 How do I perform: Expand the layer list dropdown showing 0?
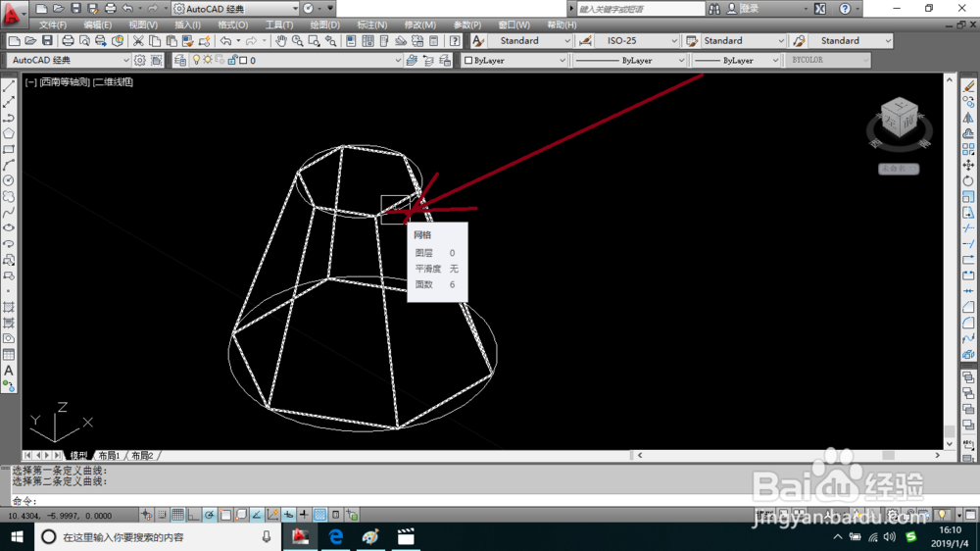[x=398, y=61]
